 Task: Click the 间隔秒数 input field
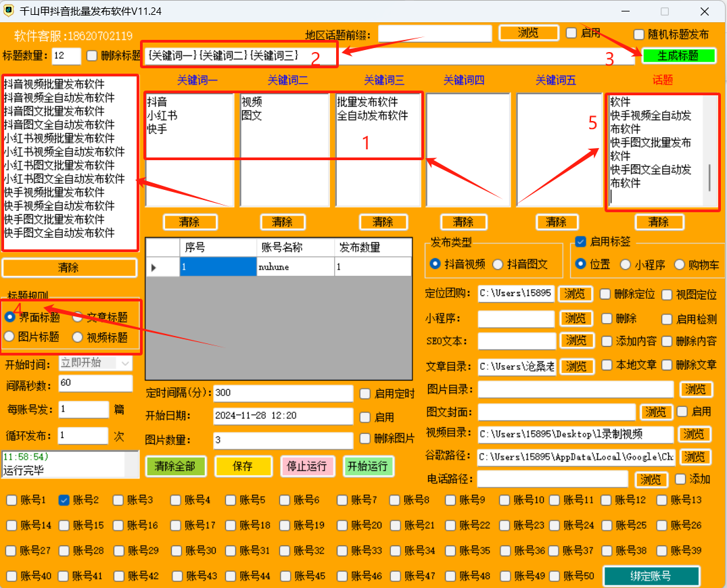pos(95,384)
